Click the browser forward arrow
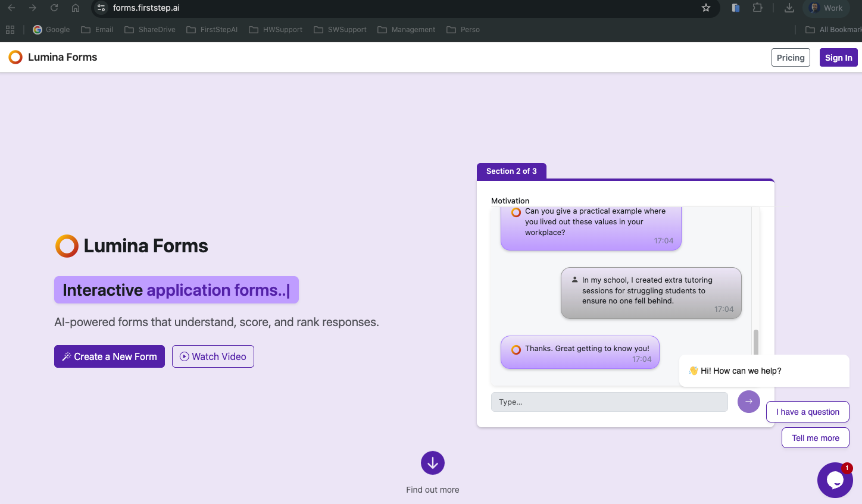 pos(33,8)
